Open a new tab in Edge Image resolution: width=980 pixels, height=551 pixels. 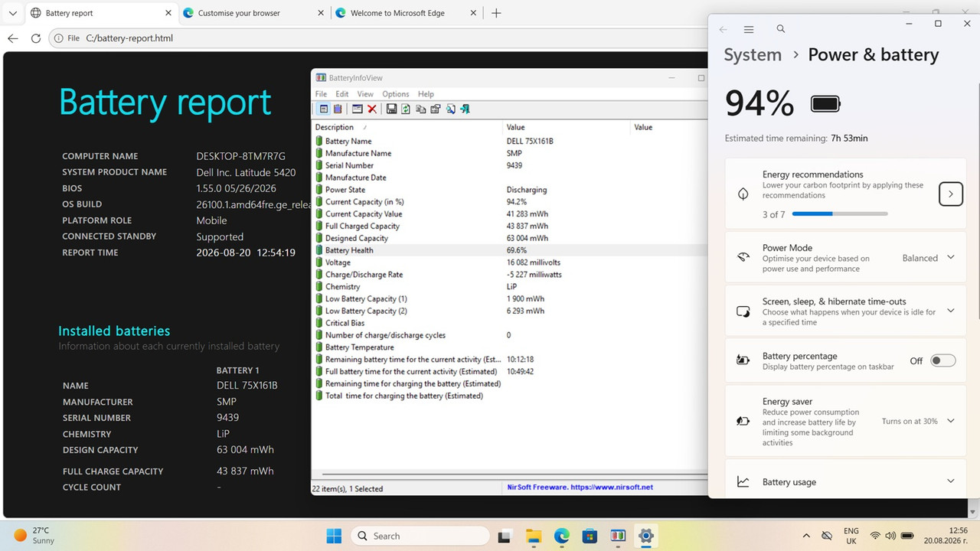496,13
